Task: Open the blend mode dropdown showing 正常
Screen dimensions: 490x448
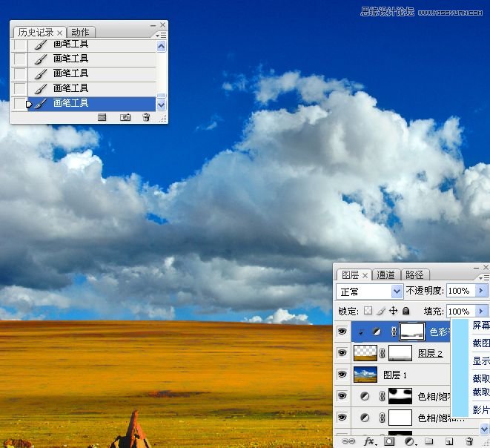Action: (x=369, y=291)
